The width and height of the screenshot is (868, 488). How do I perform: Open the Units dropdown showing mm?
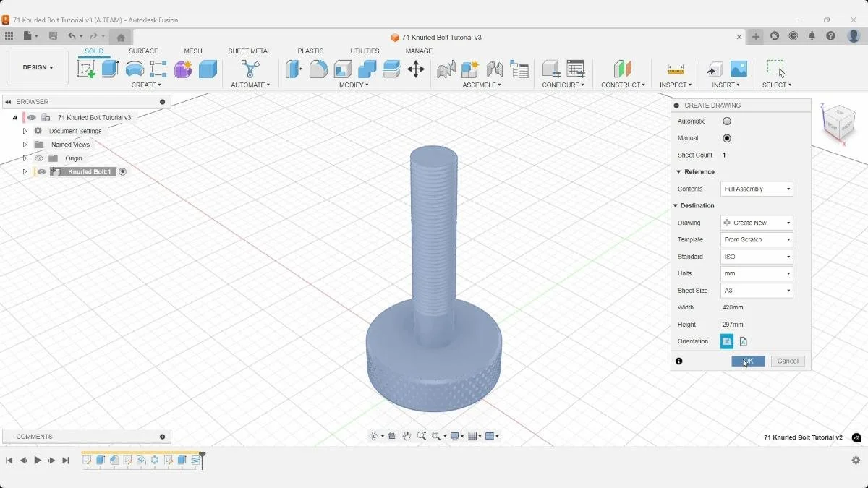[x=757, y=273]
